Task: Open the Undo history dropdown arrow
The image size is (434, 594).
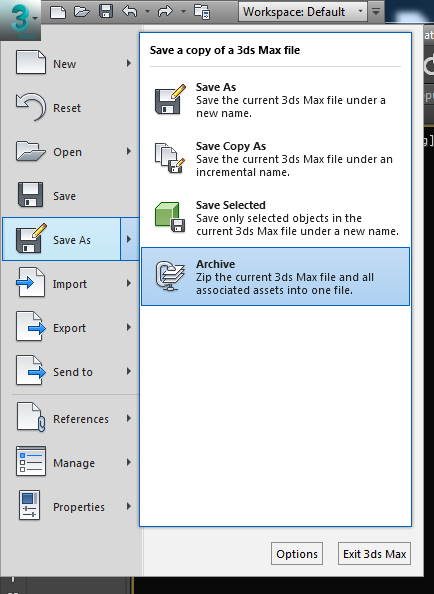Action: (x=147, y=12)
